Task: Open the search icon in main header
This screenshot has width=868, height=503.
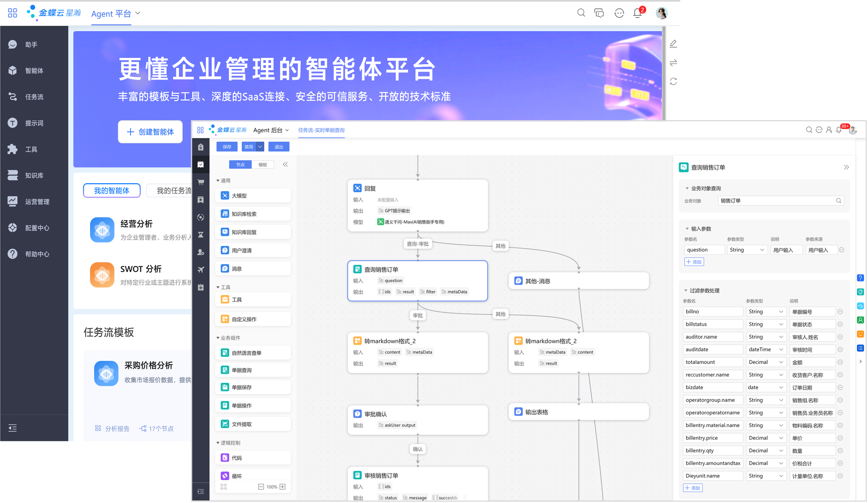Action: (x=581, y=13)
